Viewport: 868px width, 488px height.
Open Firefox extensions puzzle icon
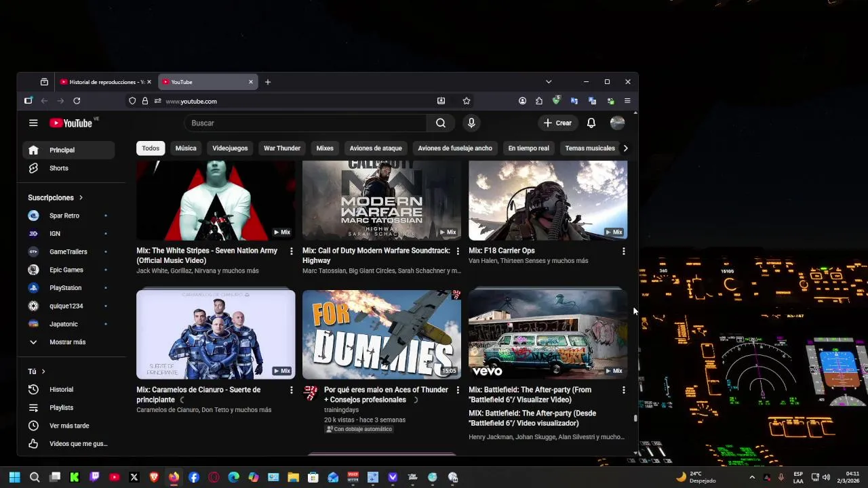click(x=539, y=101)
